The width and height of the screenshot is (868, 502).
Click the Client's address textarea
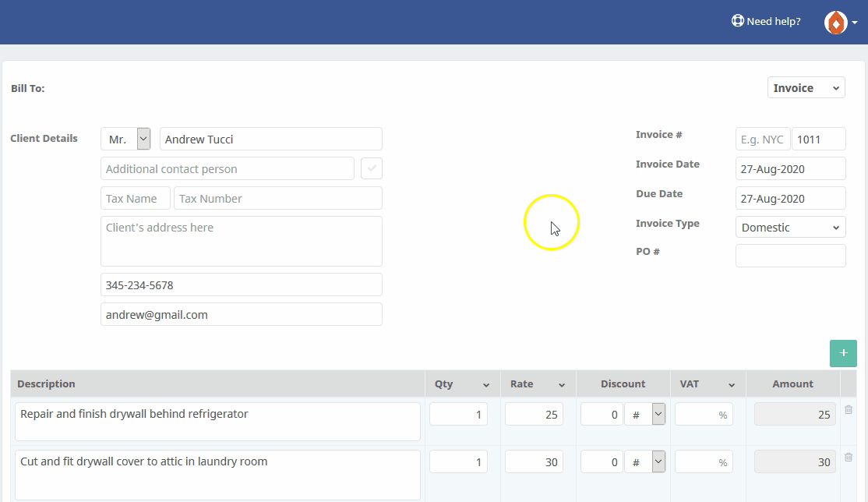point(242,241)
